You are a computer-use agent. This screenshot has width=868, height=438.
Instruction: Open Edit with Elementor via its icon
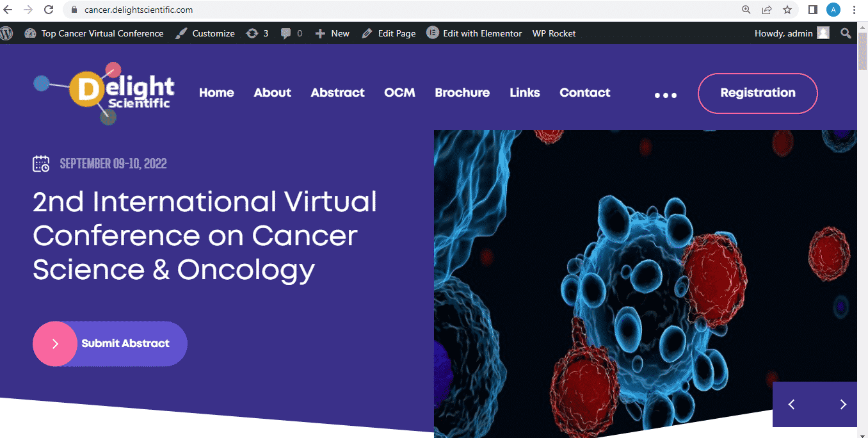pyautogui.click(x=433, y=33)
